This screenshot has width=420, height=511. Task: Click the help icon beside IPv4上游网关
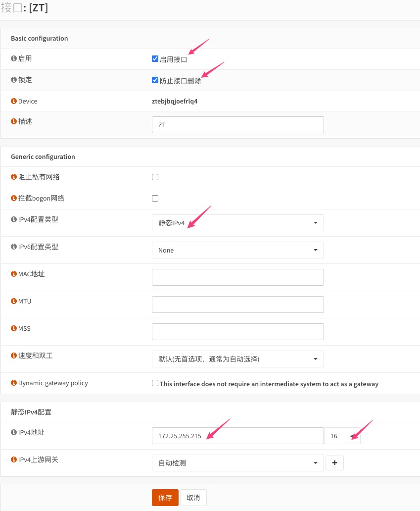click(14, 460)
